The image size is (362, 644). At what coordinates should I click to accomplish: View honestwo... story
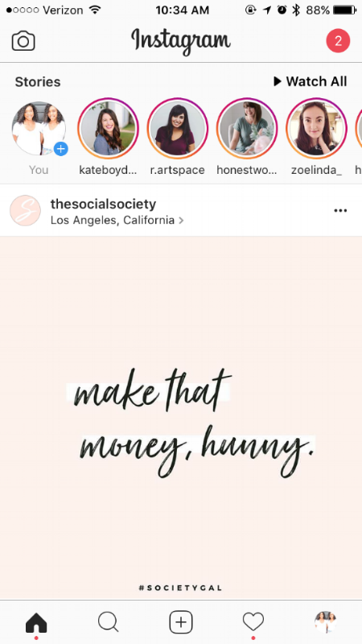(x=247, y=128)
